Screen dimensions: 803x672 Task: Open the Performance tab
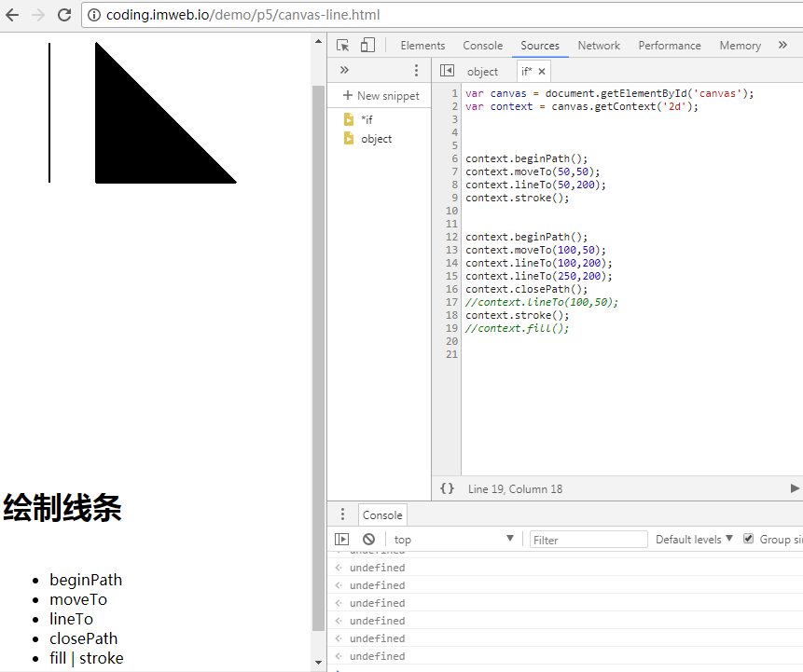(670, 46)
